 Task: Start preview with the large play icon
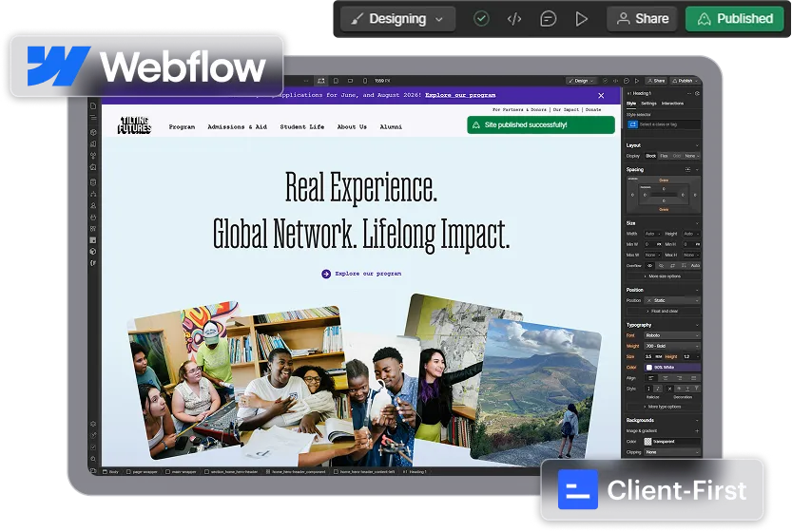(x=581, y=19)
